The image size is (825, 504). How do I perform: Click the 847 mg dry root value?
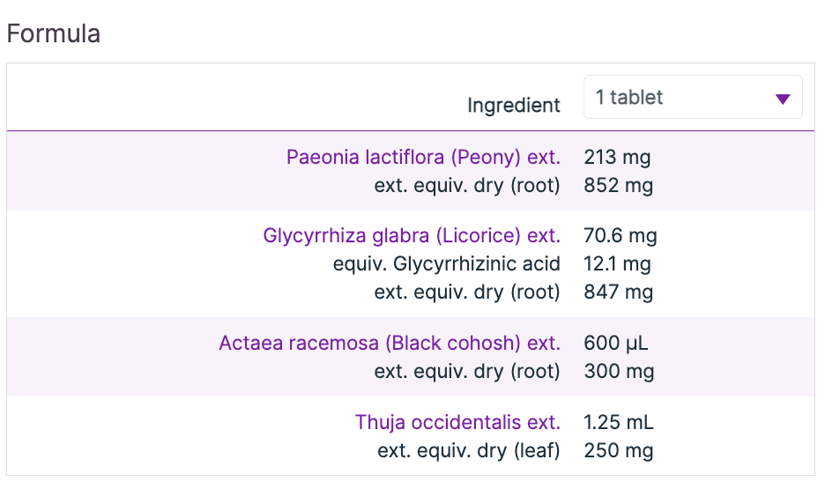[618, 292]
